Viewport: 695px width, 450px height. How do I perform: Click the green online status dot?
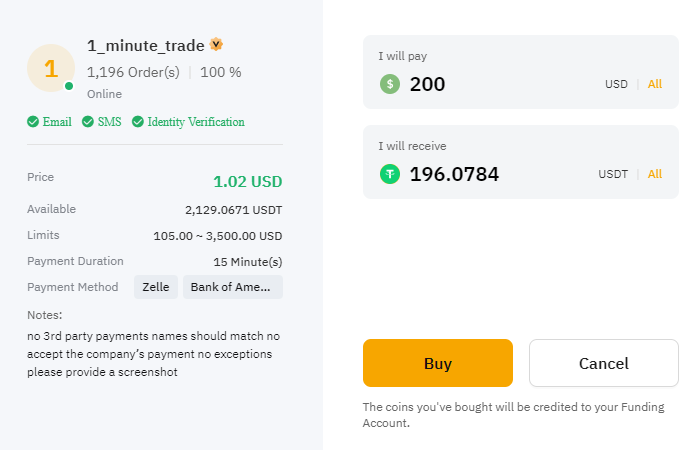click(69, 86)
